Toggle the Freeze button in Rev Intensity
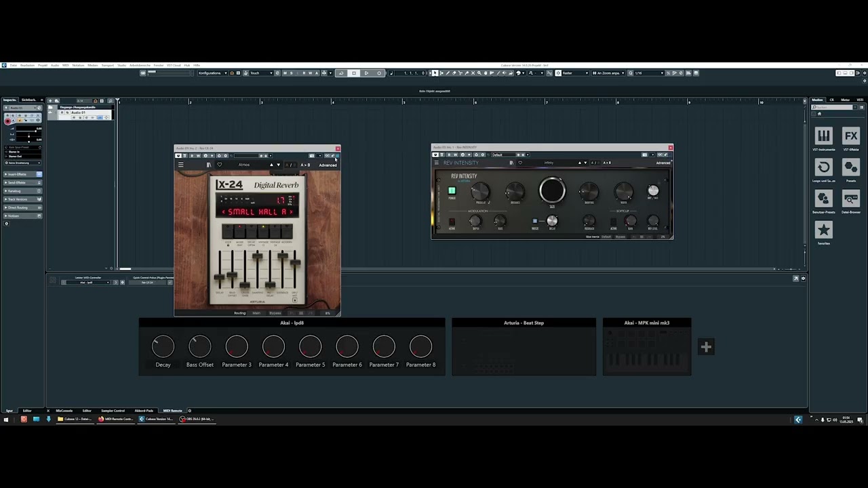This screenshot has width=868, height=488. [x=535, y=221]
